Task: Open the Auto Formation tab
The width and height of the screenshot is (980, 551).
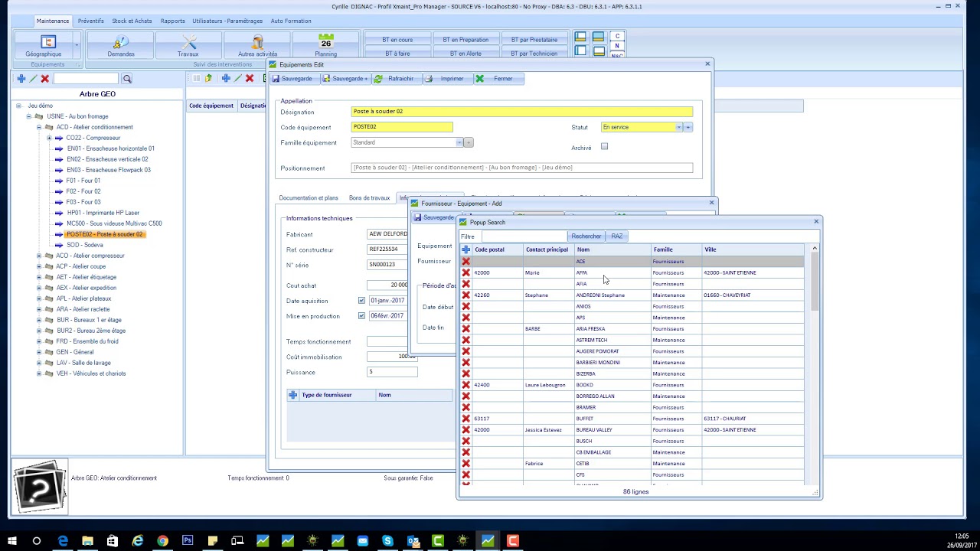Action: pos(291,21)
